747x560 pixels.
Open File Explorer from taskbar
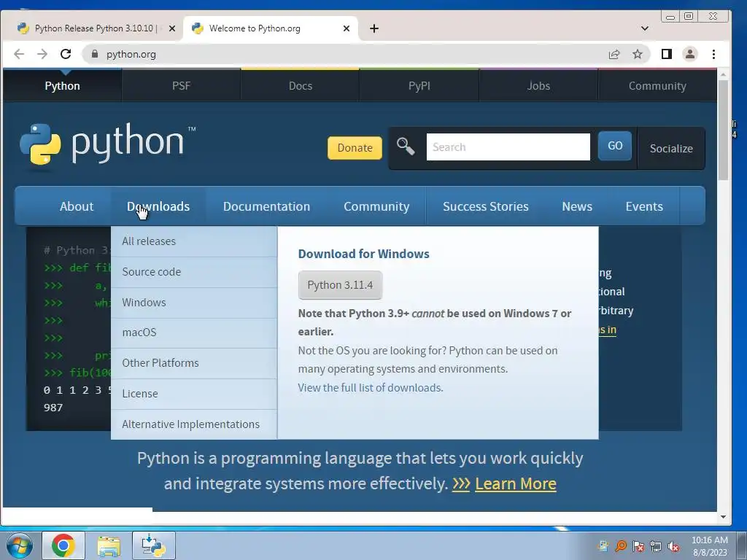point(109,545)
